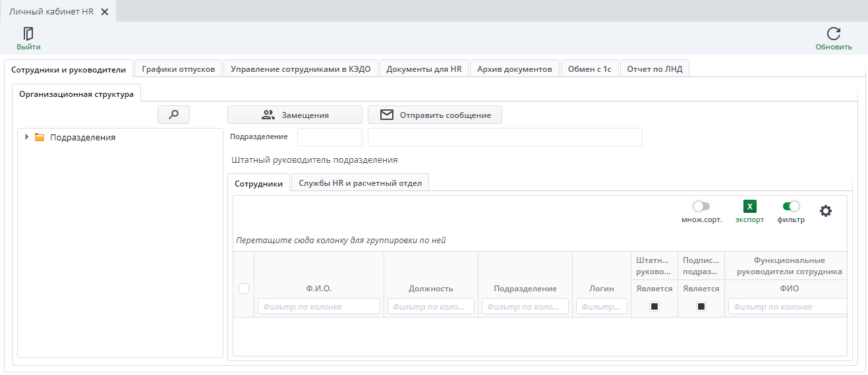This screenshot has width=868, height=375.
Task: Toggle the фильтр switch off
Action: click(x=791, y=206)
